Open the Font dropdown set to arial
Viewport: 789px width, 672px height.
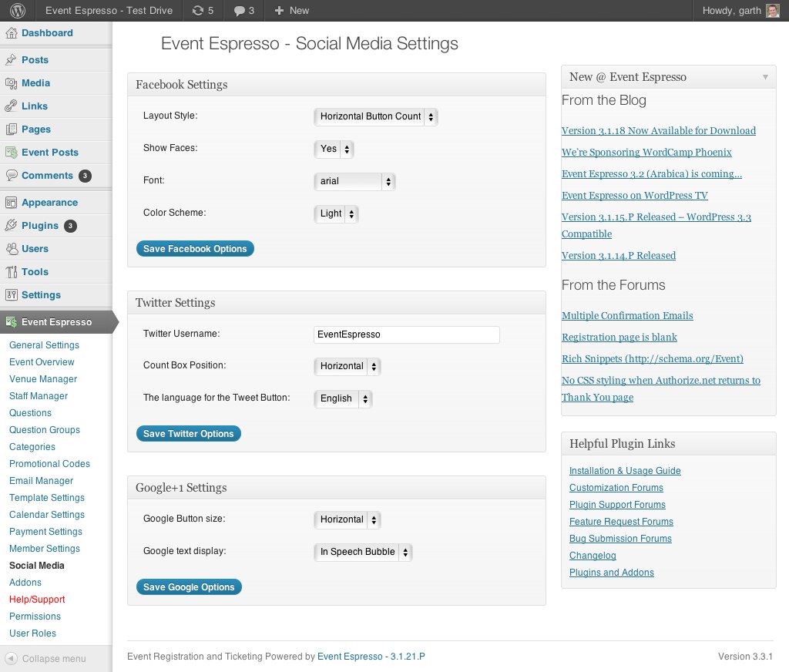[x=354, y=181]
